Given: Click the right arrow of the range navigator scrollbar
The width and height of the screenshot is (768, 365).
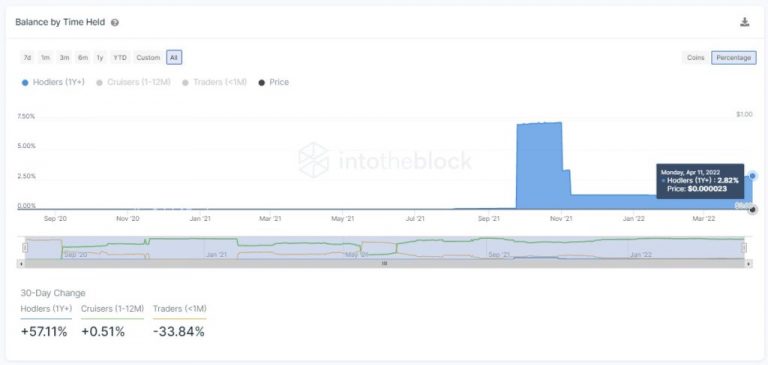Looking at the screenshot, I should (x=749, y=264).
